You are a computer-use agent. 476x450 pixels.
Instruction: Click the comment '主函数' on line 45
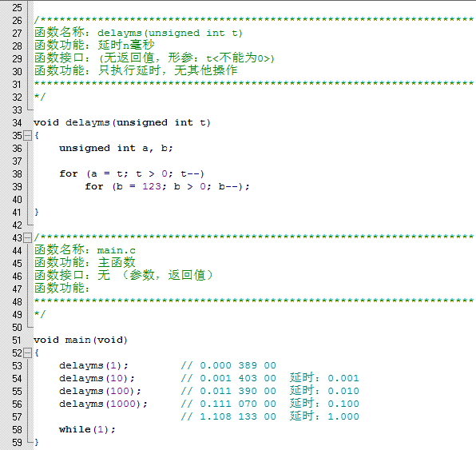click(117, 263)
